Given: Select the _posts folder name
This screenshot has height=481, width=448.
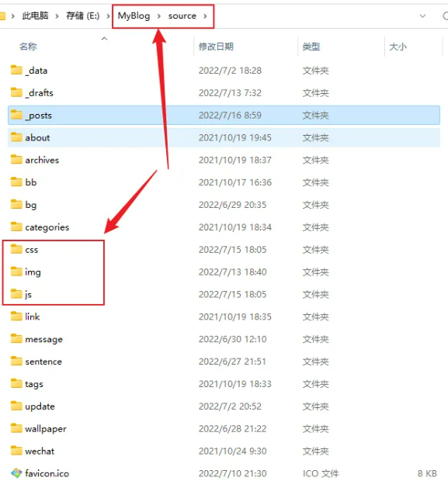Looking at the screenshot, I should 38,116.
